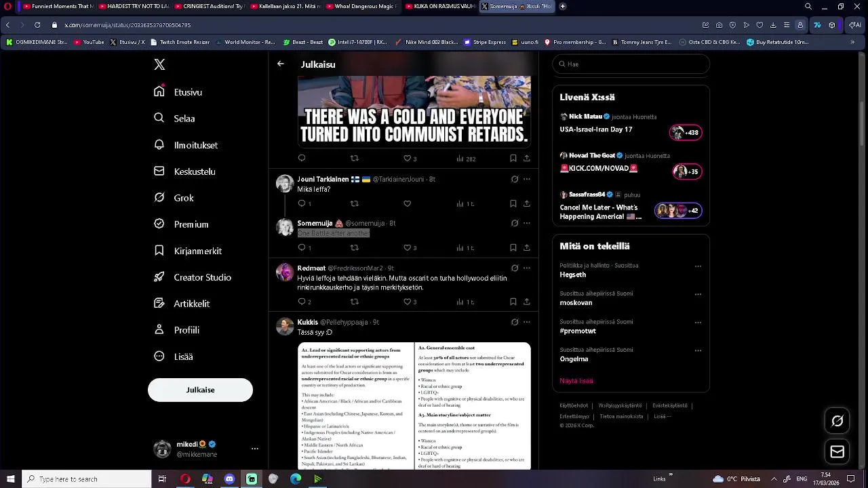Image resolution: width=868 pixels, height=488 pixels.
Task: Open Kirjanmerkit bookmarks
Action: (x=188, y=251)
